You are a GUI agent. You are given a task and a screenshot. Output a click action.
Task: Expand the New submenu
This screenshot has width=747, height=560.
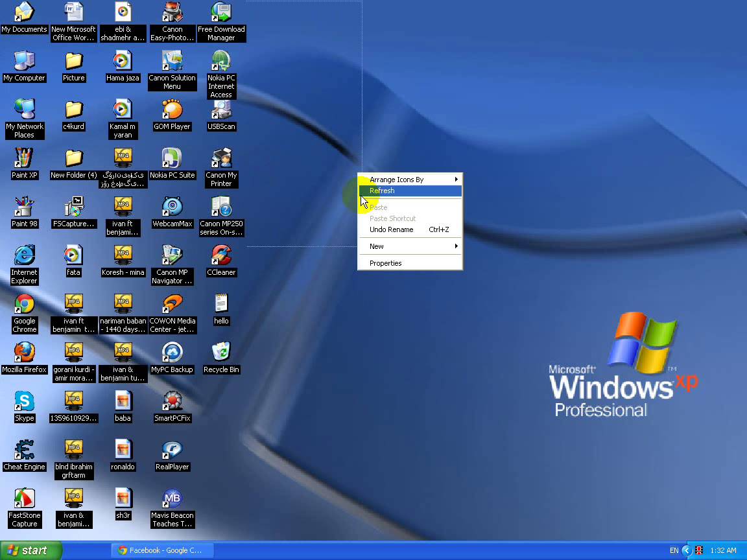point(410,246)
